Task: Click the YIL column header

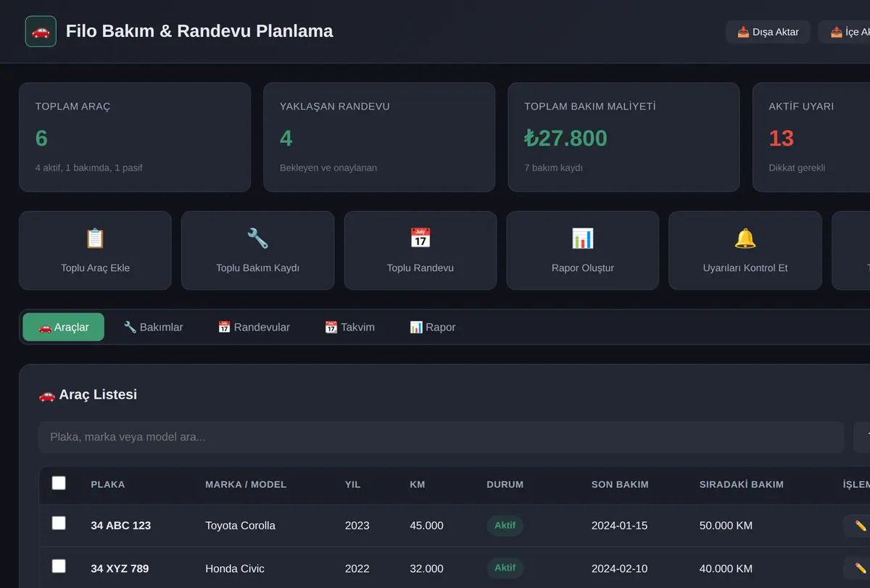Action: (x=352, y=484)
